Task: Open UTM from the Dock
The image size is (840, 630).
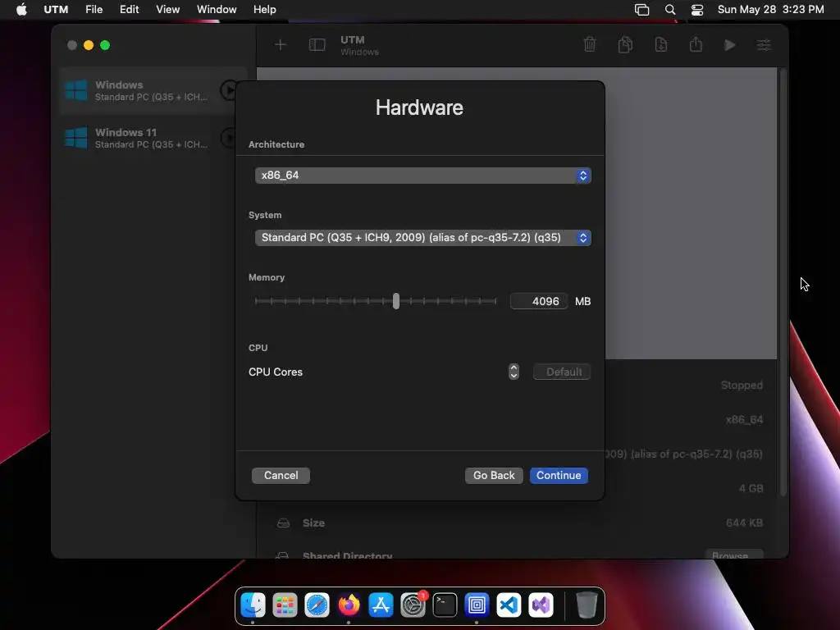Action: coord(477,605)
